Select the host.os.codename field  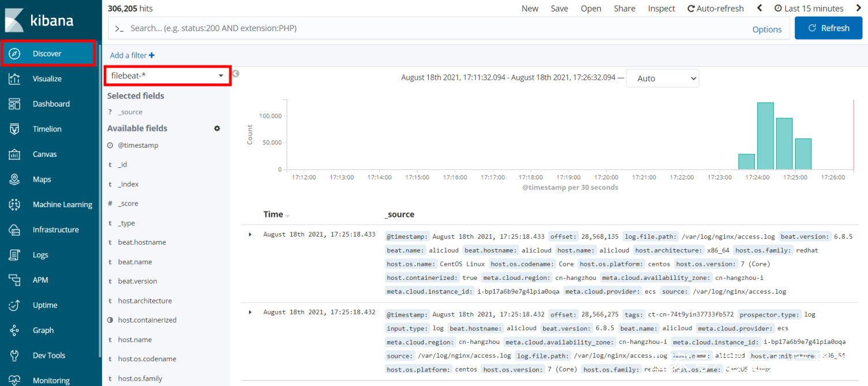pyautogui.click(x=147, y=359)
